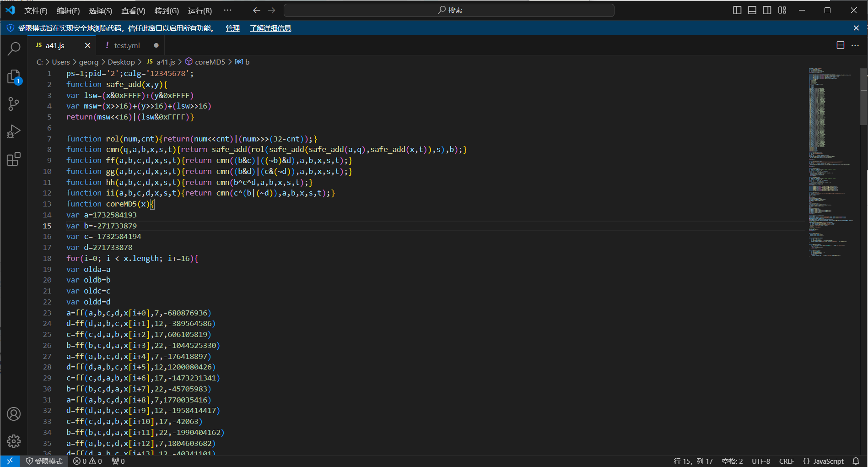Change the UTF-8 encoding
The height and width of the screenshot is (467, 868).
point(761,461)
